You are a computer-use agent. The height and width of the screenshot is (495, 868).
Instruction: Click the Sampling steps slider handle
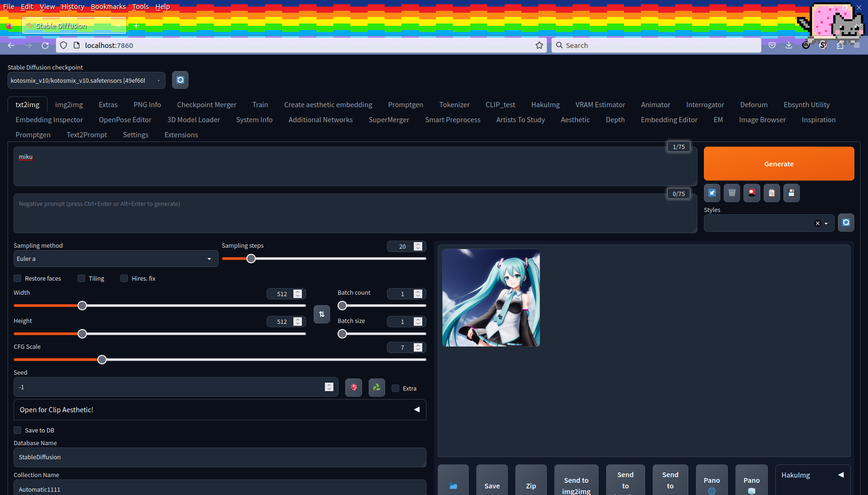pyautogui.click(x=251, y=259)
